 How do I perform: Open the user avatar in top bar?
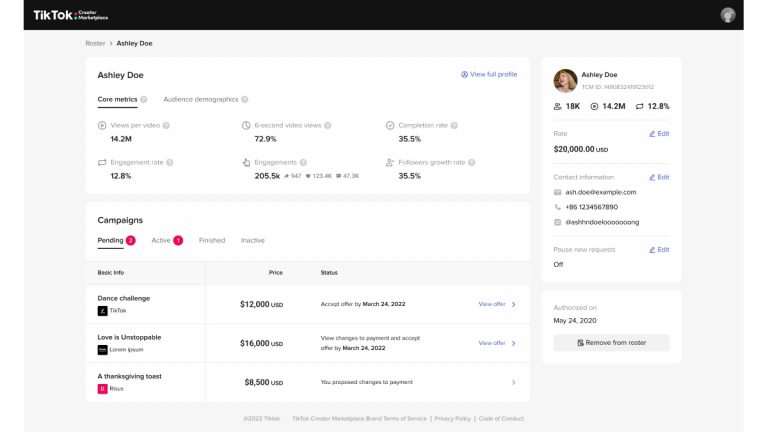[x=727, y=15]
